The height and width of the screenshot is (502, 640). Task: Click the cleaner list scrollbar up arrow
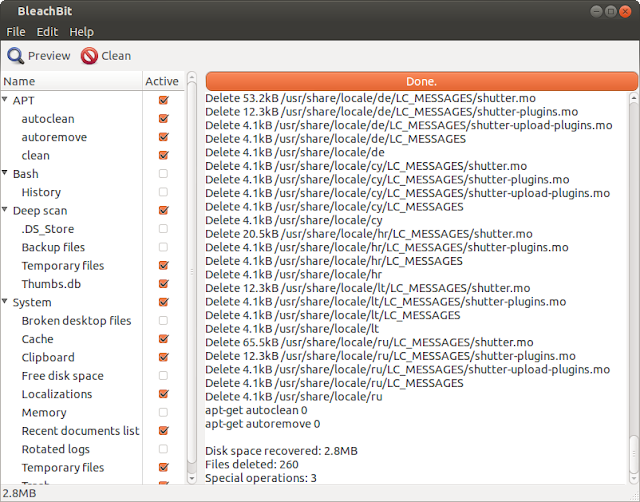(191, 76)
